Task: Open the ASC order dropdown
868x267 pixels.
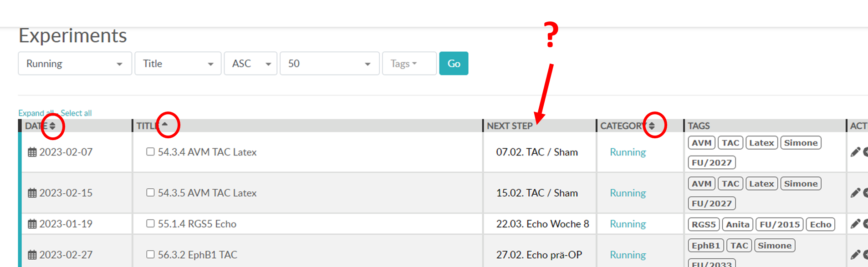Action: 250,63
